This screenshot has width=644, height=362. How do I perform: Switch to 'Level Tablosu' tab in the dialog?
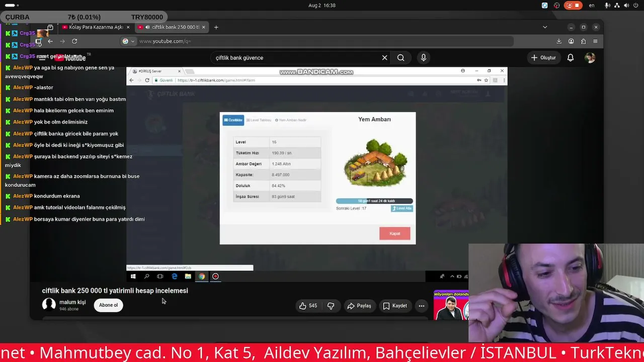coord(259,120)
